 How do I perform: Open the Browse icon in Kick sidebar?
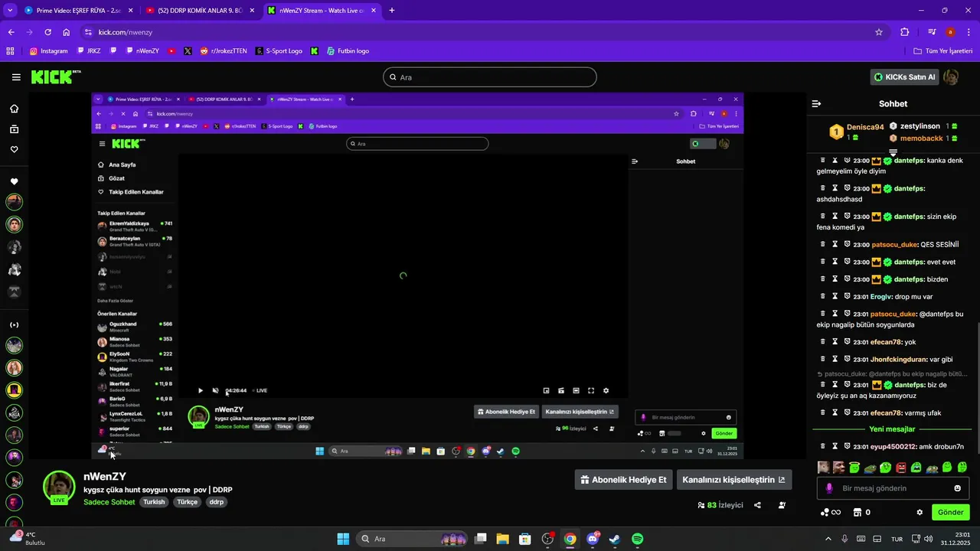(x=14, y=129)
